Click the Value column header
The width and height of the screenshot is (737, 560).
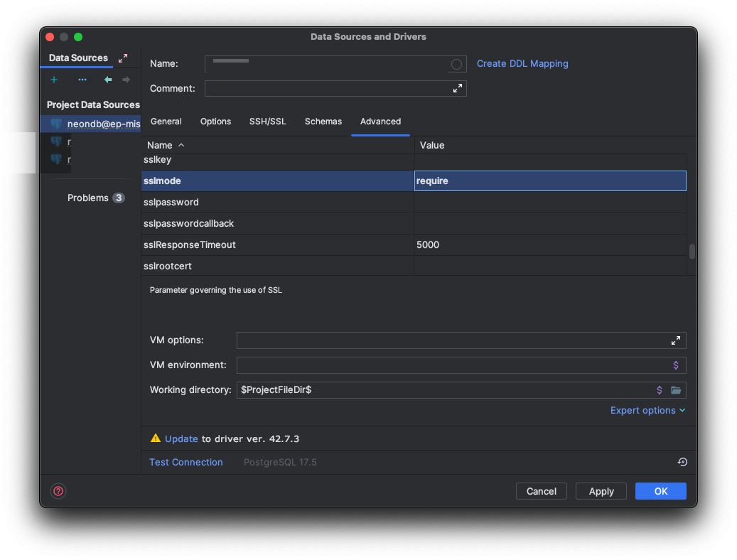click(550, 145)
